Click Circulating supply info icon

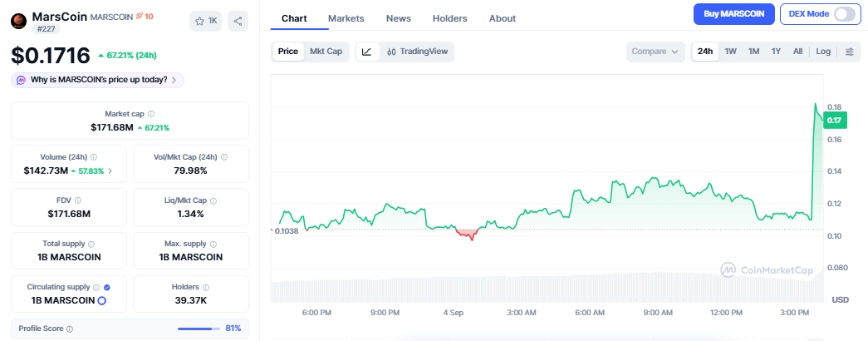[x=96, y=287]
